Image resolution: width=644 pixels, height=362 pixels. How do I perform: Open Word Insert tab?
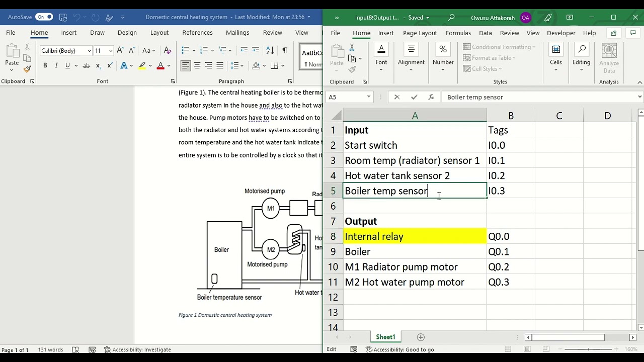coord(69,33)
